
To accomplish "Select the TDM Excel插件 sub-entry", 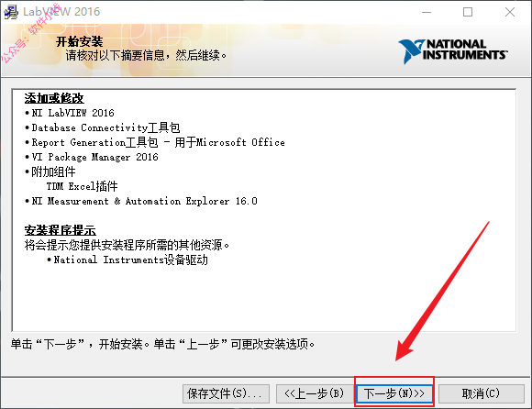I will click(83, 186).
